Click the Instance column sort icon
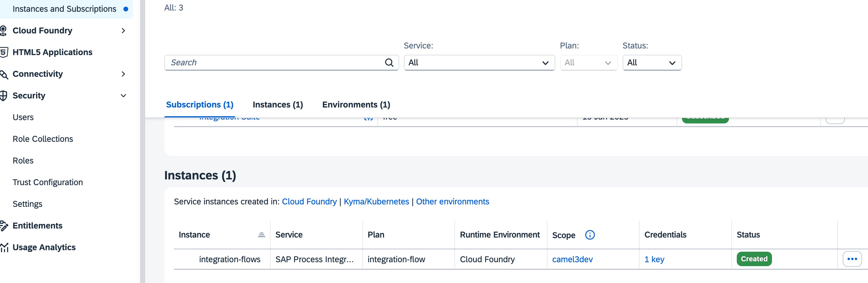The width and height of the screenshot is (868, 283). [261, 235]
